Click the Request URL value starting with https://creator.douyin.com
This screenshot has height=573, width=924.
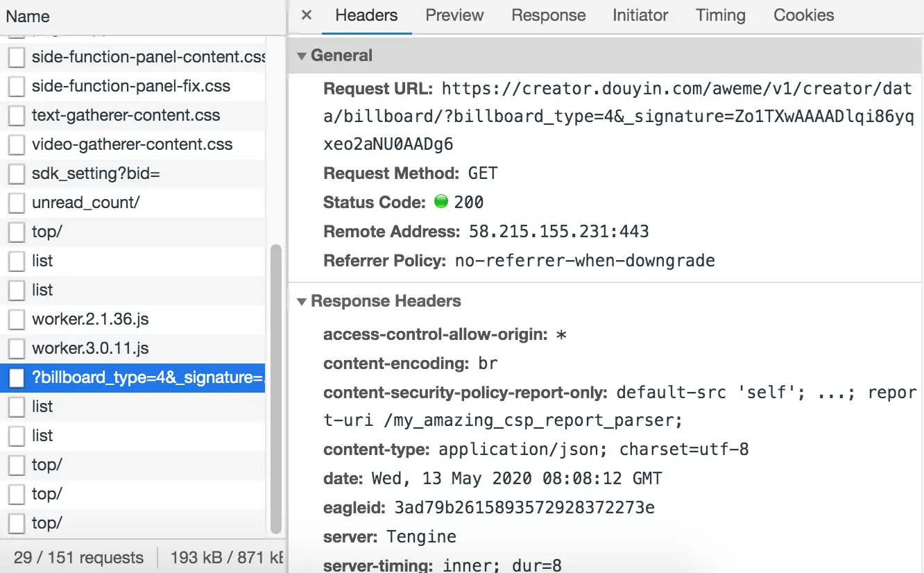pos(619,117)
